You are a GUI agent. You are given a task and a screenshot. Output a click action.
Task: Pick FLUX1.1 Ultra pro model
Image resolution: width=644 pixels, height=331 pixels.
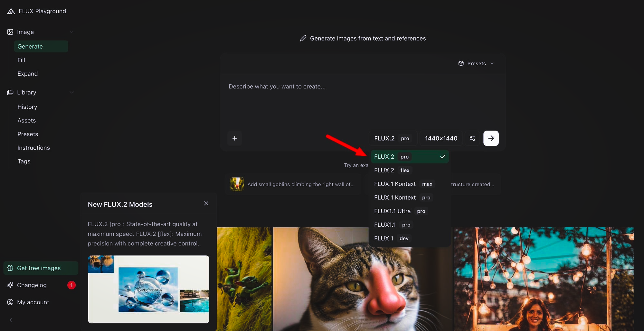pos(410,211)
